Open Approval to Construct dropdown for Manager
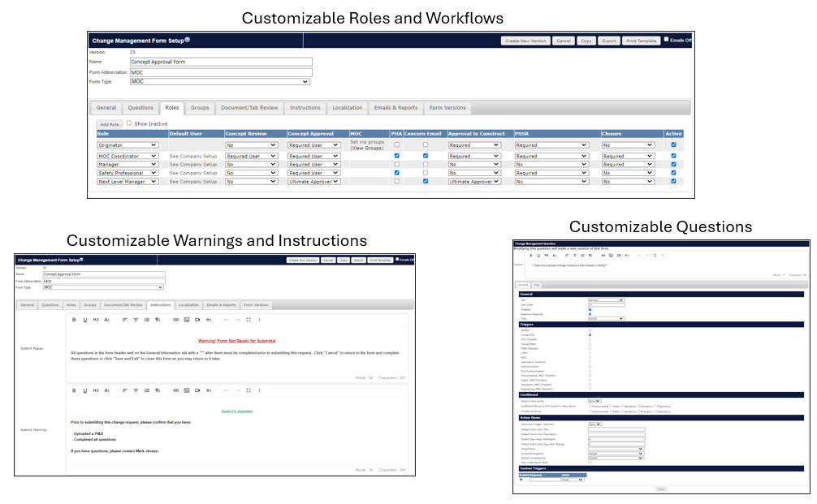The width and height of the screenshot is (817, 504). (474, 165)
